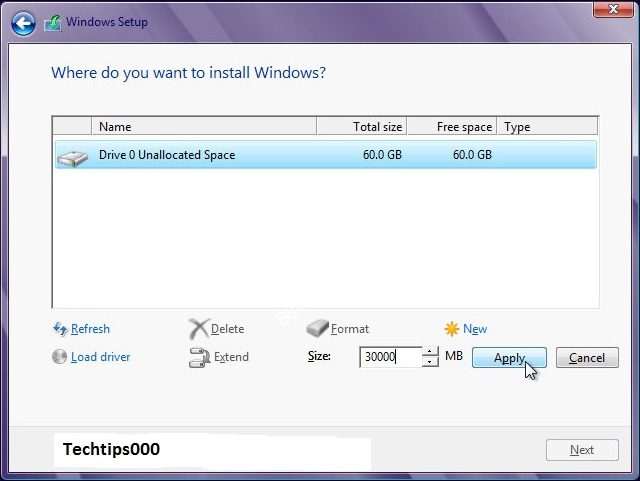The width and height of the screenshot is (640, 481).
Task: Click the hard drive icon for Drive 0
Action: [x=72, y=158]
